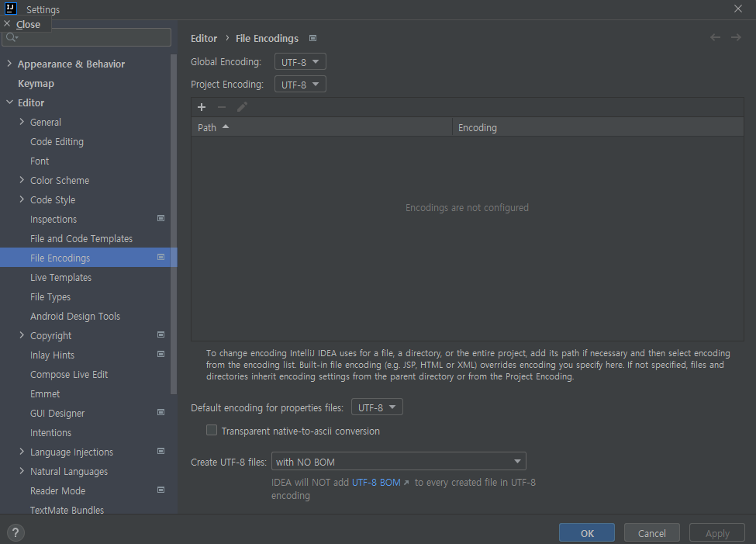Click the pencil edit icon above the table

242,106
